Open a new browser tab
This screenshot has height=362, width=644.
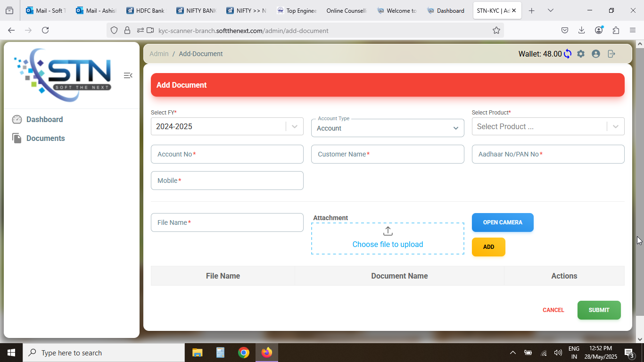(532, 10)
